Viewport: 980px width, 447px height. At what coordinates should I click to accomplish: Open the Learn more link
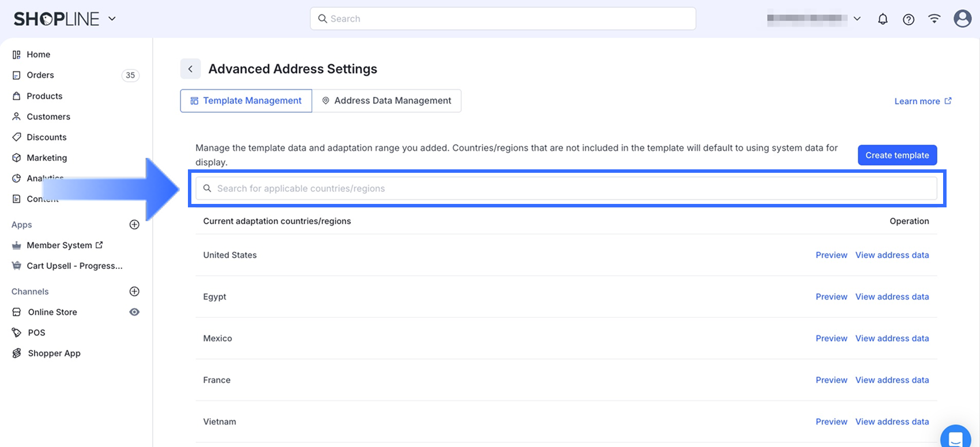922,101
